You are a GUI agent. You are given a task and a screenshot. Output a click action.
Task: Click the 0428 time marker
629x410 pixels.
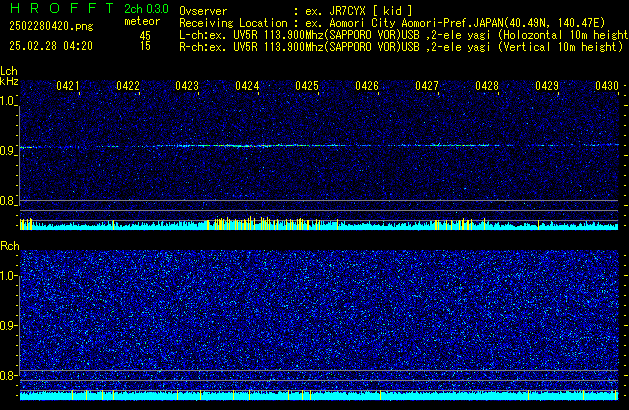pos(487,86)
